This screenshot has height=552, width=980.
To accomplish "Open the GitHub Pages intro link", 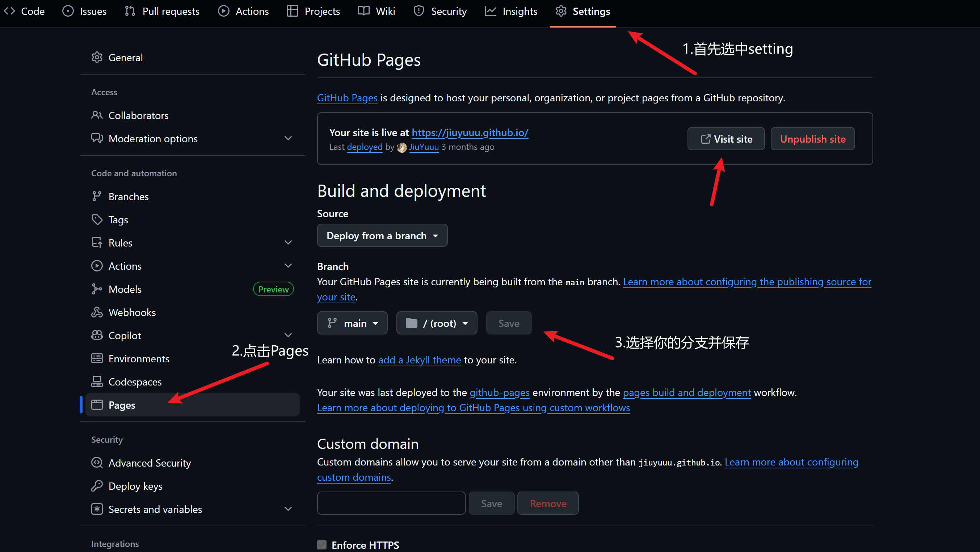I will 347,98.
